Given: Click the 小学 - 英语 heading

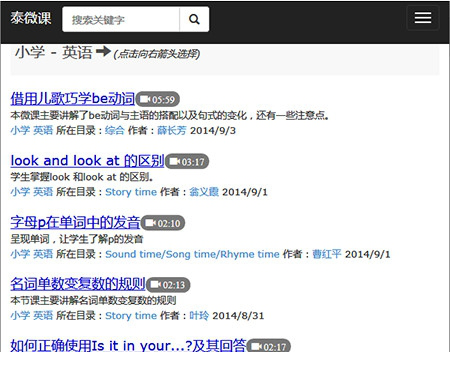Looking at the screenshot, I should coord(53,53).
